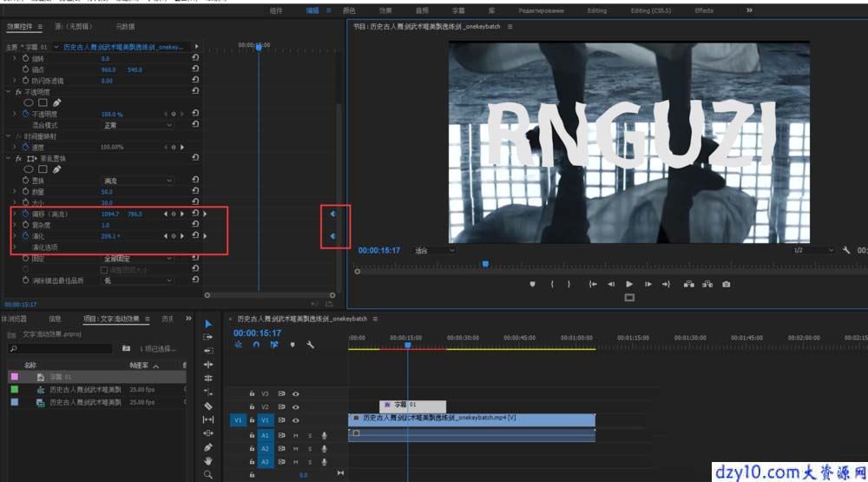Click Mark In bracket button
This screenshot has height=482, width=868.
coord(552,284)
